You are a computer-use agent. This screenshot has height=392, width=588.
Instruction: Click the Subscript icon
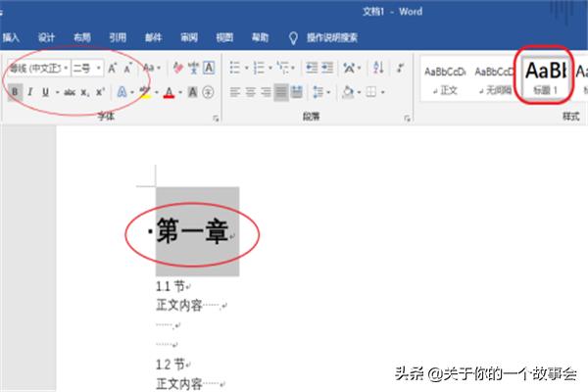pos(85,92)
